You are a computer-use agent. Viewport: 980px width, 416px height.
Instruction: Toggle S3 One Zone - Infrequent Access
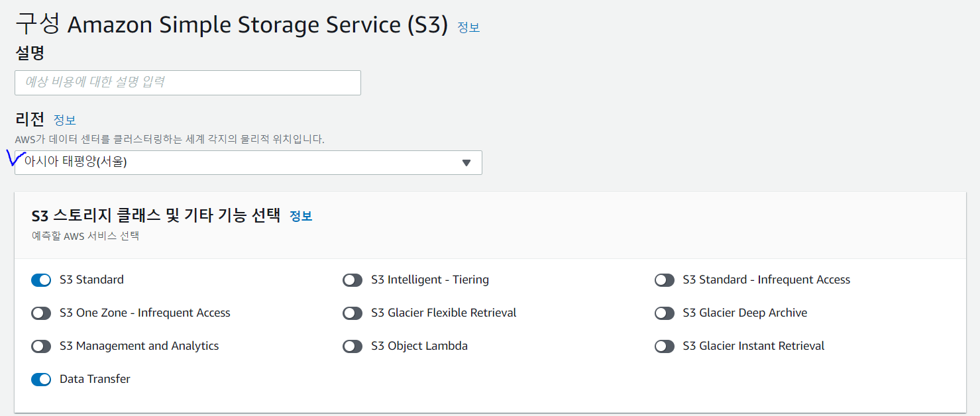pos(41,313)
